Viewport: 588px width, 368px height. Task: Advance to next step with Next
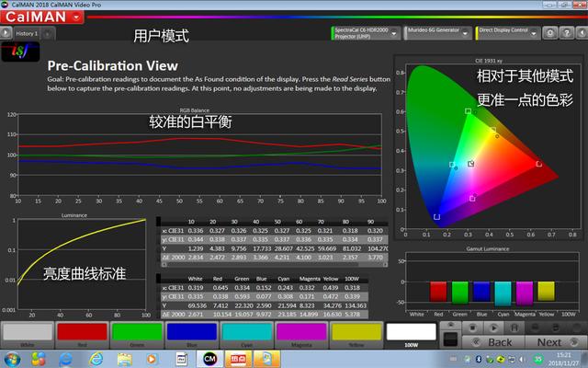[557, 342]
